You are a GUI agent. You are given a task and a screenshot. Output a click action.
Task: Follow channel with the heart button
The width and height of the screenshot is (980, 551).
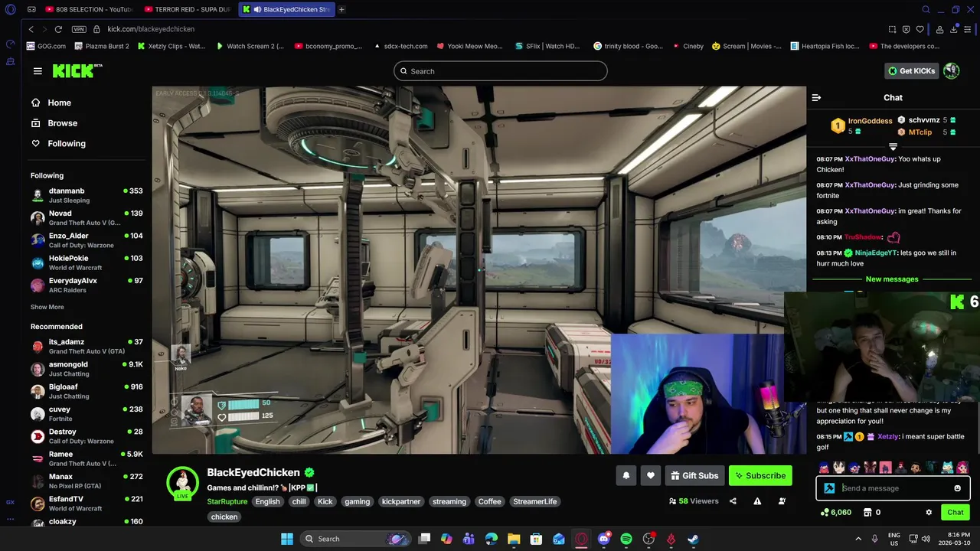coord(650,476)
